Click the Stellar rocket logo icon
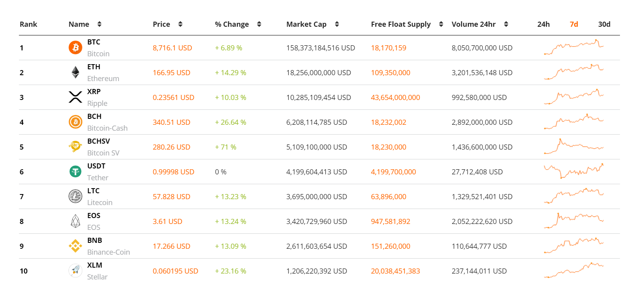 pyautogui.click(x=75, y=270)
